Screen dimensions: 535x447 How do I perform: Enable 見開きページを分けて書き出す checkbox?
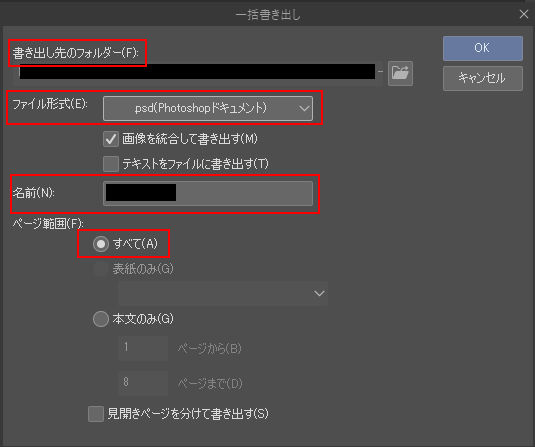(96, 414)
